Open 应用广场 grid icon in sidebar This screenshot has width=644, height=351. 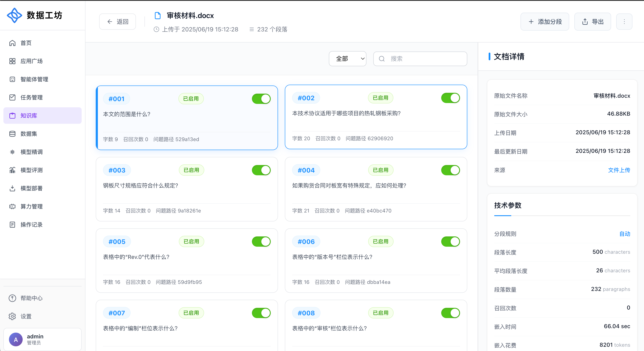tap(12, 61)
